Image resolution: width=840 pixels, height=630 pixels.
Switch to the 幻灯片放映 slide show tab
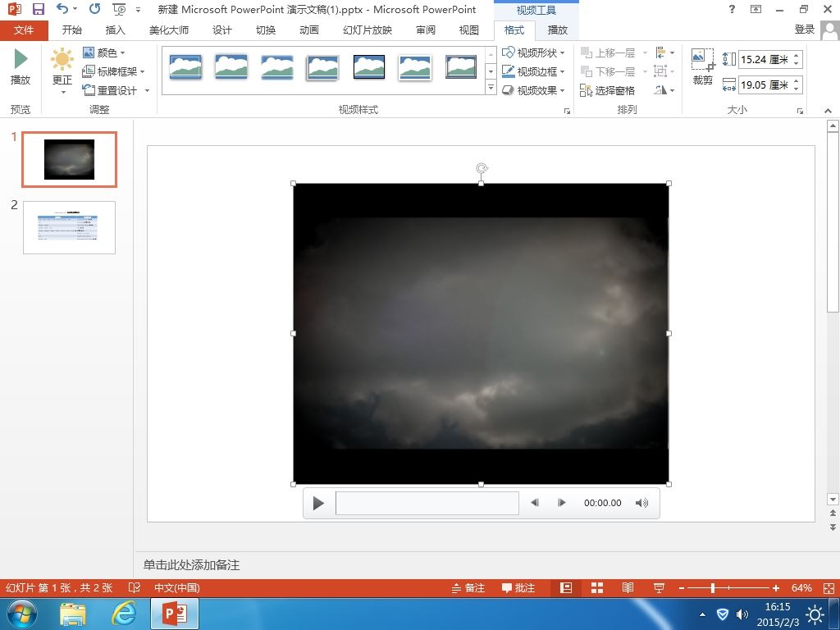[367, 30]
